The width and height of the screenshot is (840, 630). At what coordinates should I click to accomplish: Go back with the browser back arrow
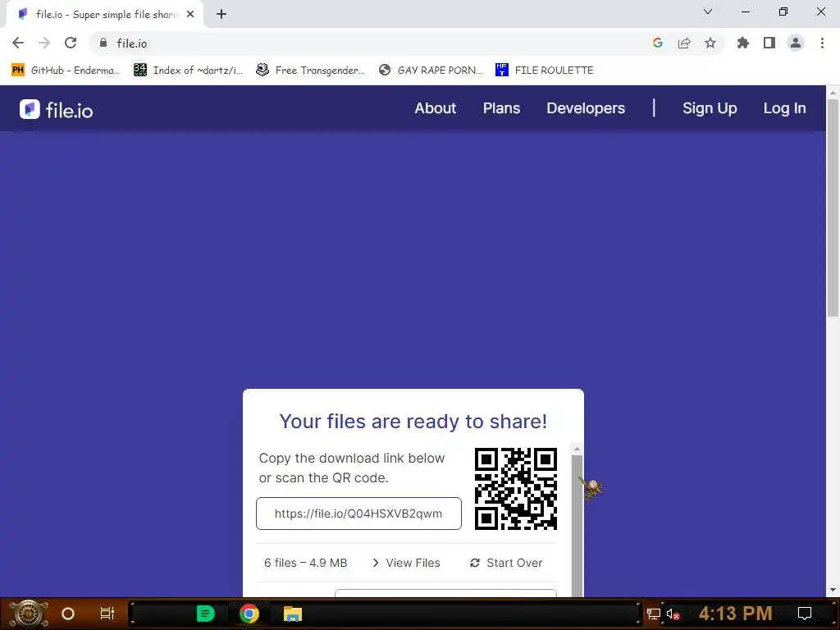18,43
